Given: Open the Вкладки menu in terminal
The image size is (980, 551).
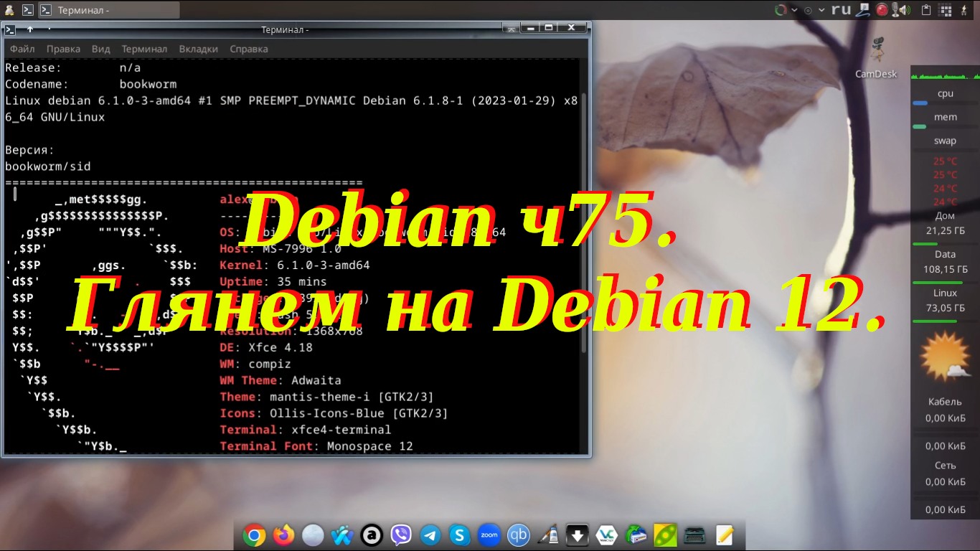Looking at the screenshot, I should 199,49.
